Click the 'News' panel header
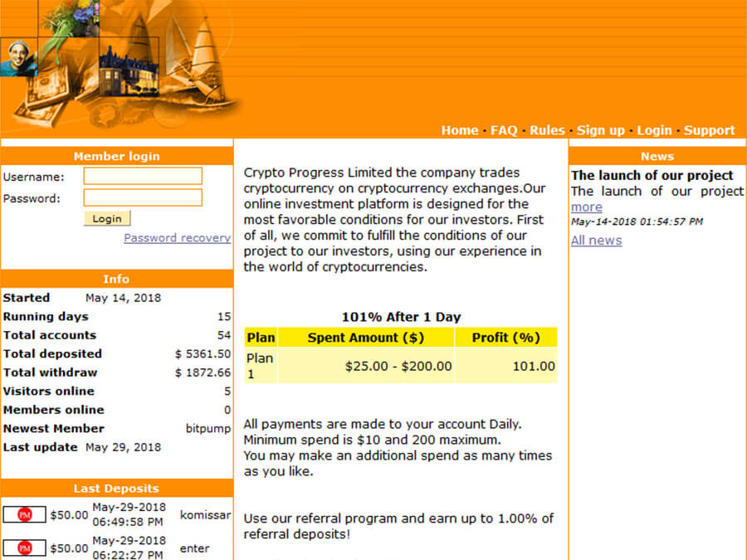Image resolution: width=747 pixels, height=560 pixels. click(x=657, y=156)
